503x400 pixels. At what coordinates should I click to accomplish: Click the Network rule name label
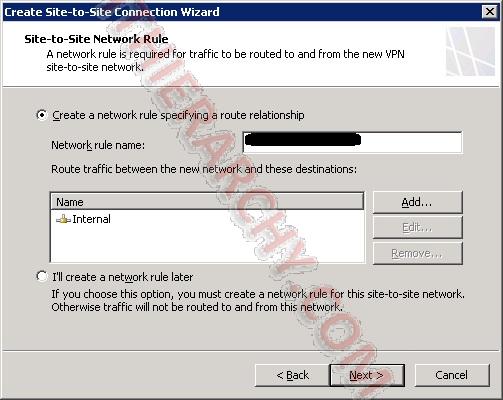[x=98, y=145]
